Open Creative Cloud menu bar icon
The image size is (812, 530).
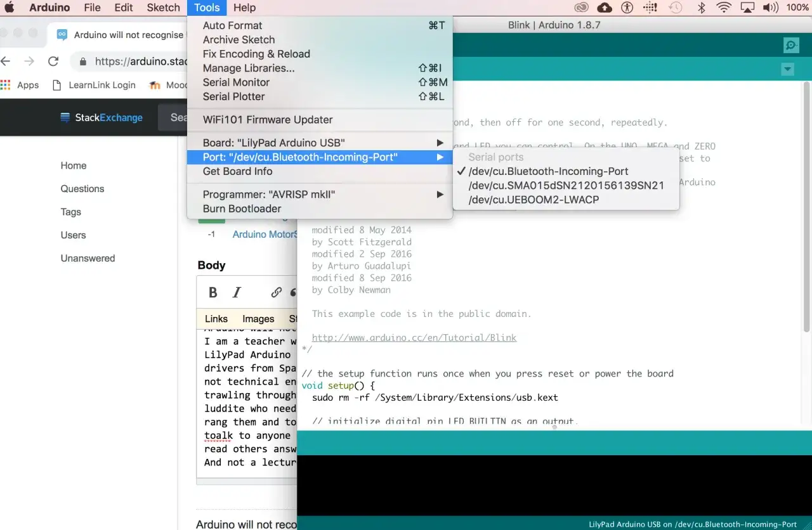pyautogui.click(x=581, y=8)
